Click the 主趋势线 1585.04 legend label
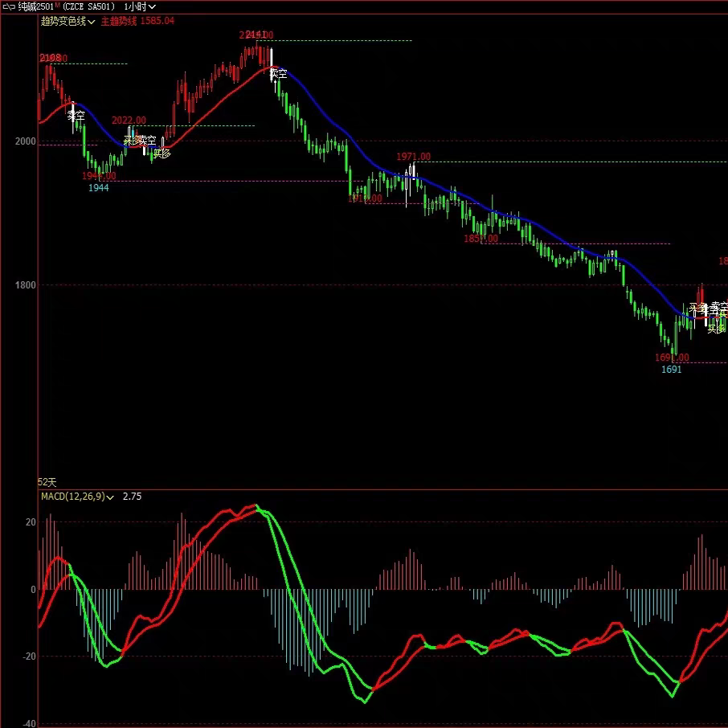This screenshot has width=728, height=728. 137,21
